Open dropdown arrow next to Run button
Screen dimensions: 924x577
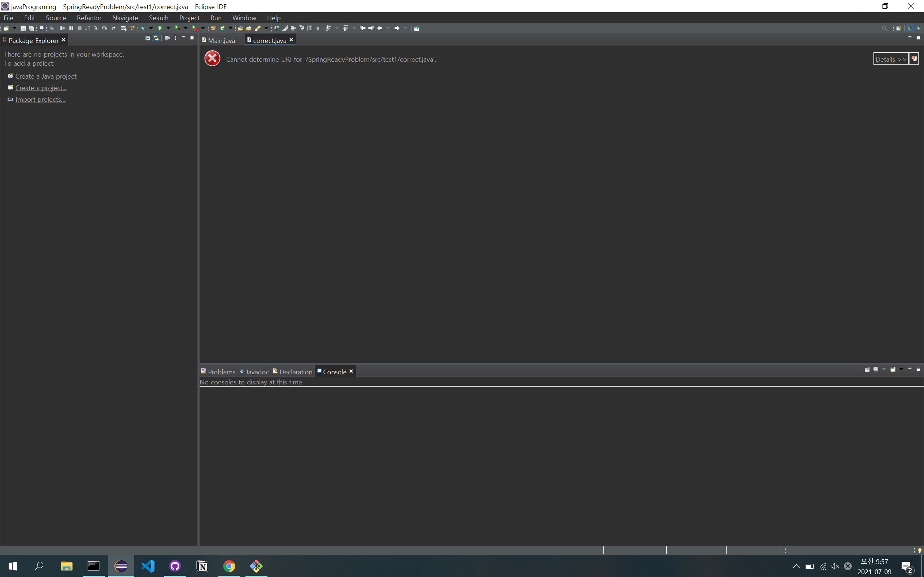click(169, 28)
